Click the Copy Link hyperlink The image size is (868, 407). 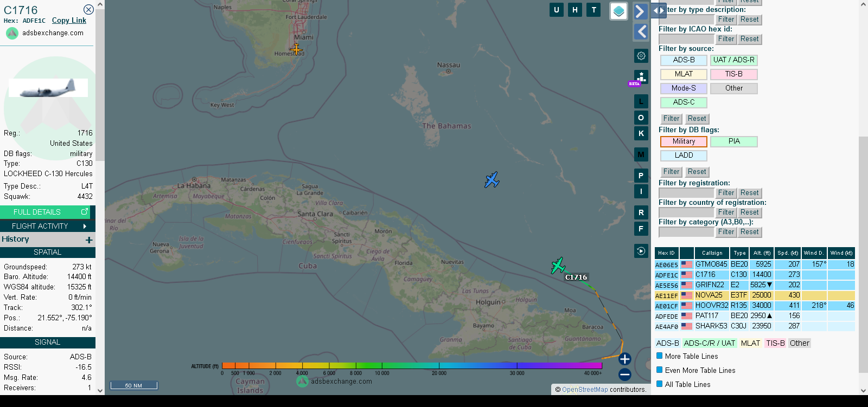click(69, 21)
